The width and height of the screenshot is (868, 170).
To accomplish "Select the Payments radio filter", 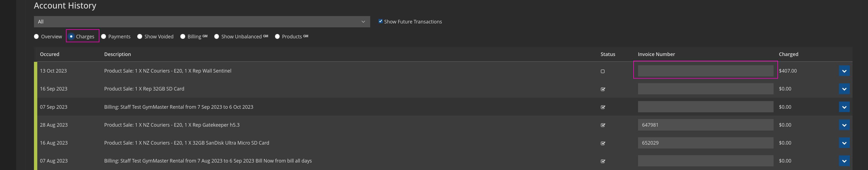I will [104, 37].
